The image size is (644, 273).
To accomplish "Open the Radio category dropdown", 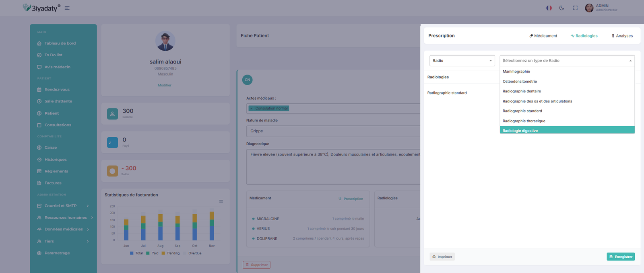I will tap(462, 61).
